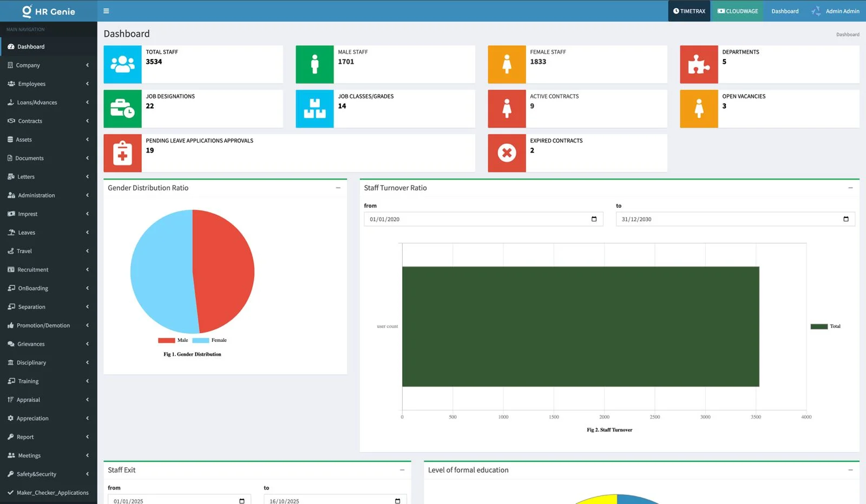Click the Job Designations briefcase icon

click(122, 109)
